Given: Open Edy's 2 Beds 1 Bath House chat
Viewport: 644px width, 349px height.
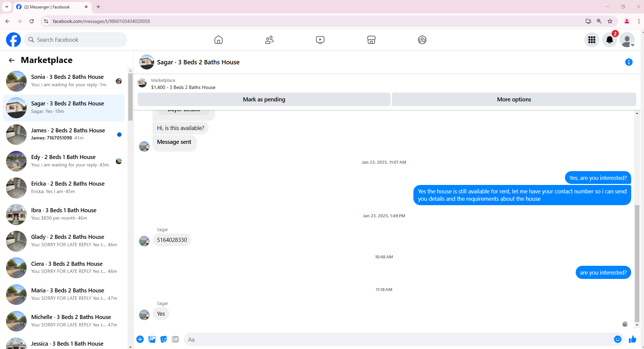Looking at the screenshot, I should click(x=64, y=161).
